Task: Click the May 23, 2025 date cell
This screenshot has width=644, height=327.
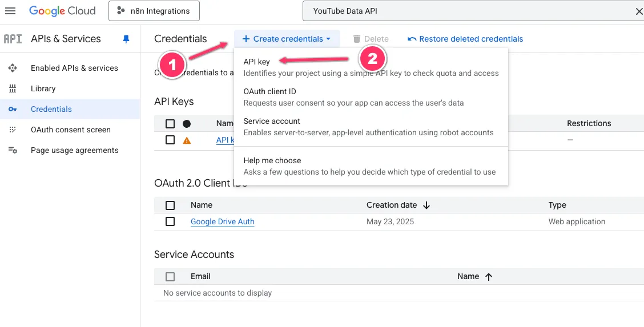Action: [x=390, y=221]
